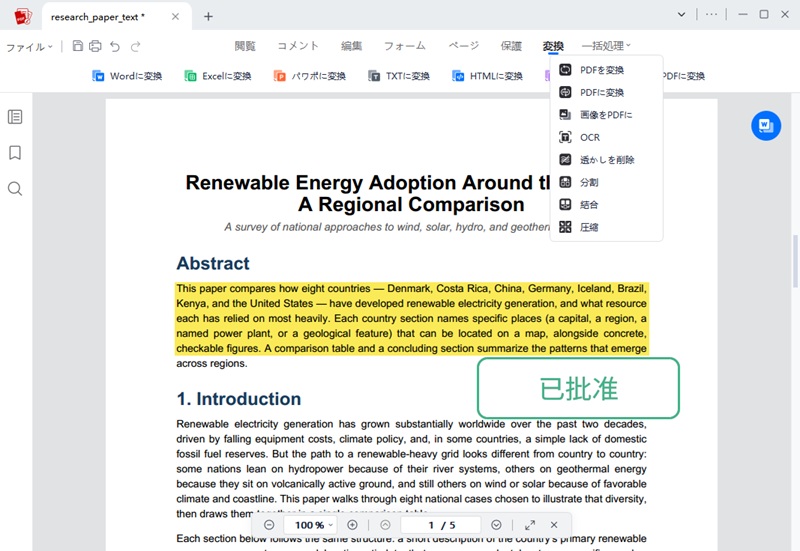This screenshot has width=800, height=551.
Task: Click HTMLに変換 button
Action: pyautogui.click(x=487, y=76)
